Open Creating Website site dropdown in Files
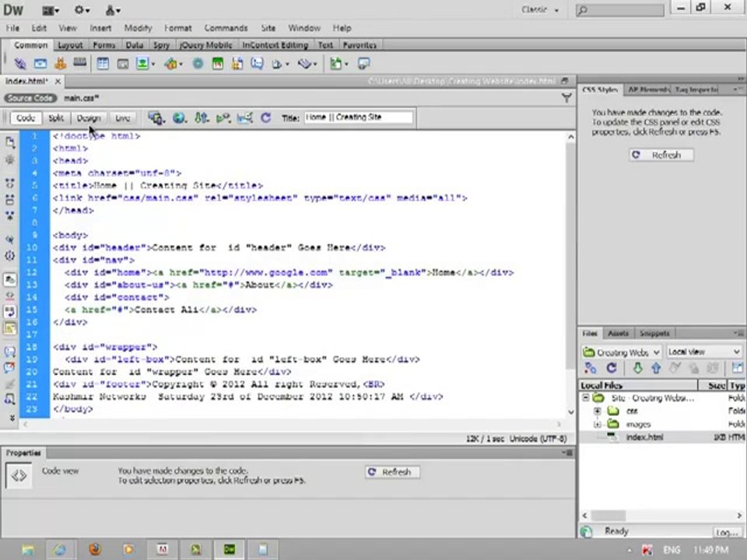 (621, 352)
